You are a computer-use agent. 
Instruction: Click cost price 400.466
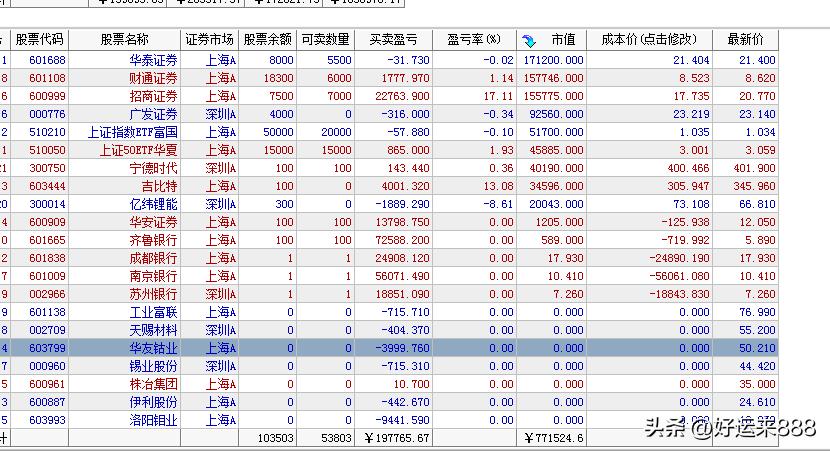click(688, 168)
